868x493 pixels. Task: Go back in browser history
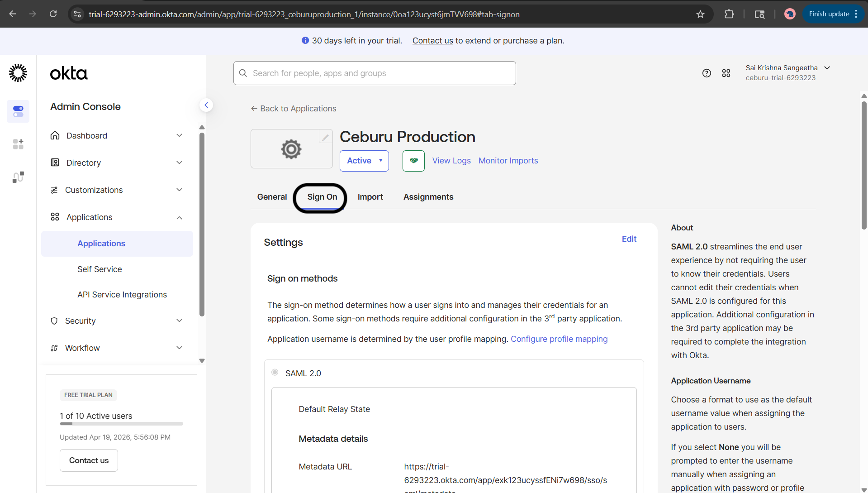[13, 14]
